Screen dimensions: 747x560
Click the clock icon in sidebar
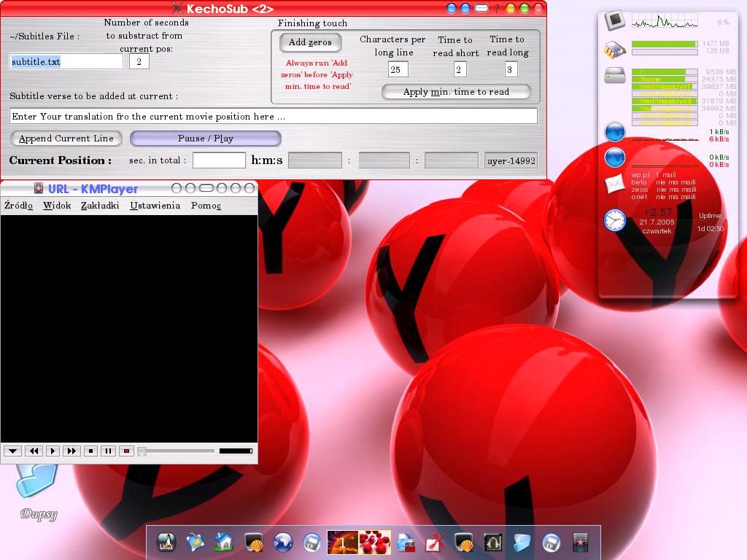pyautogui.click(x=615, y=220)
